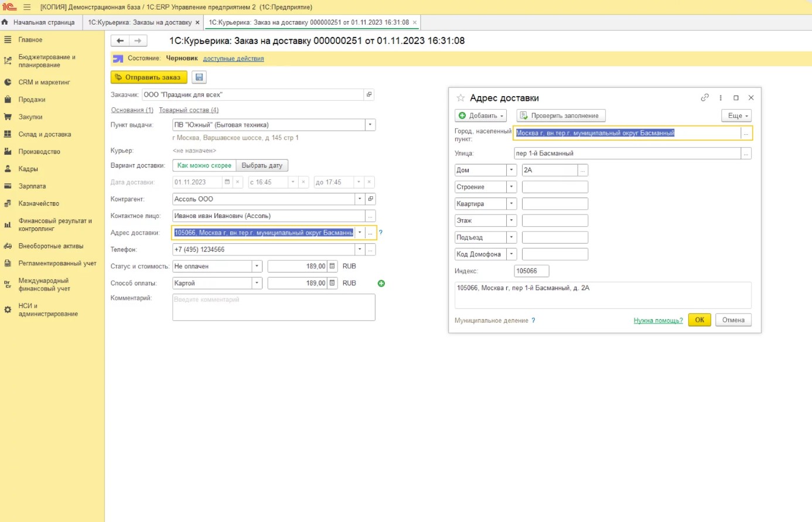Viewport: 812px width, 522px height.
Task: Open Способ оплаты dropdown Картой
Action: pyautogui.click(x=257, y=283)
